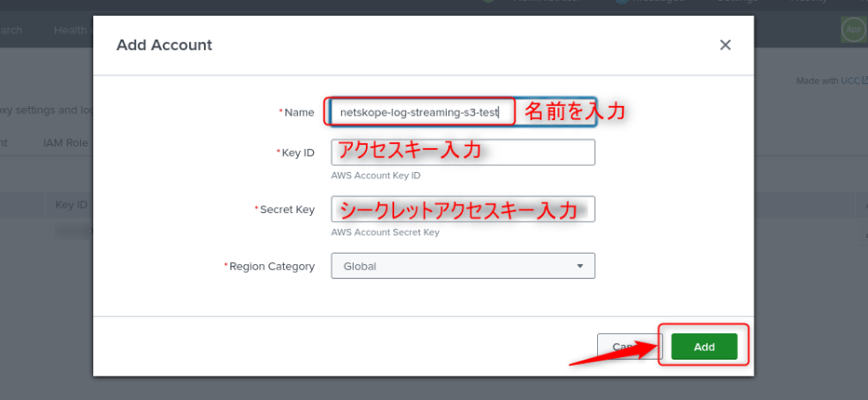The width and height of the screenshot is (868, 400).
Task: Click the Secret Key input field
Action: 463,209
